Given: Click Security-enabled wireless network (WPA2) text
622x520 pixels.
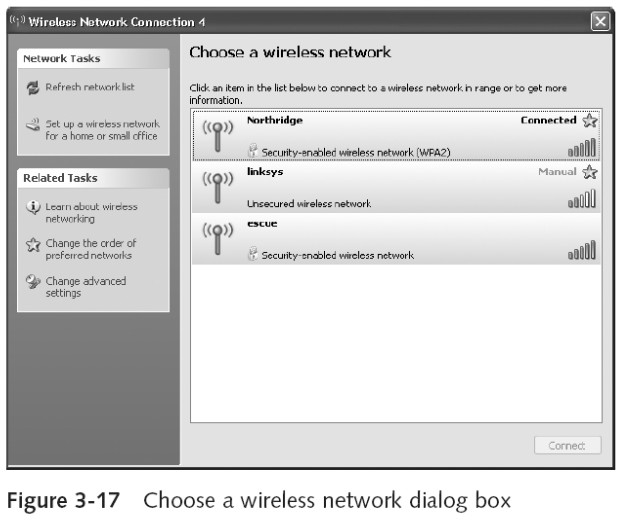Looking at the screenshot, I should click(x=356, y=152).
